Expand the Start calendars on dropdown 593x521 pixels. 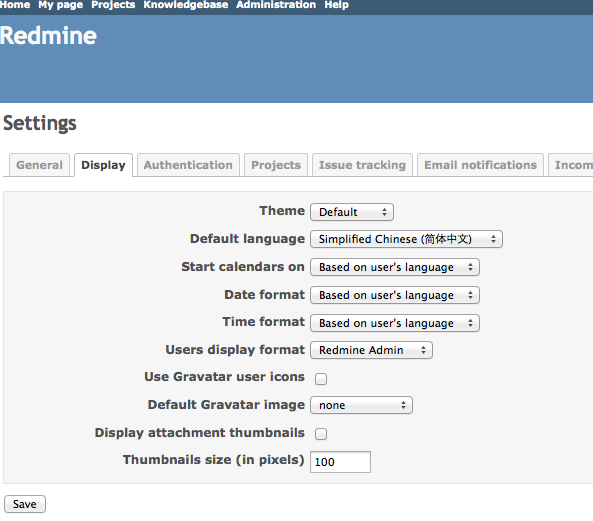click(x=395, y=267)
